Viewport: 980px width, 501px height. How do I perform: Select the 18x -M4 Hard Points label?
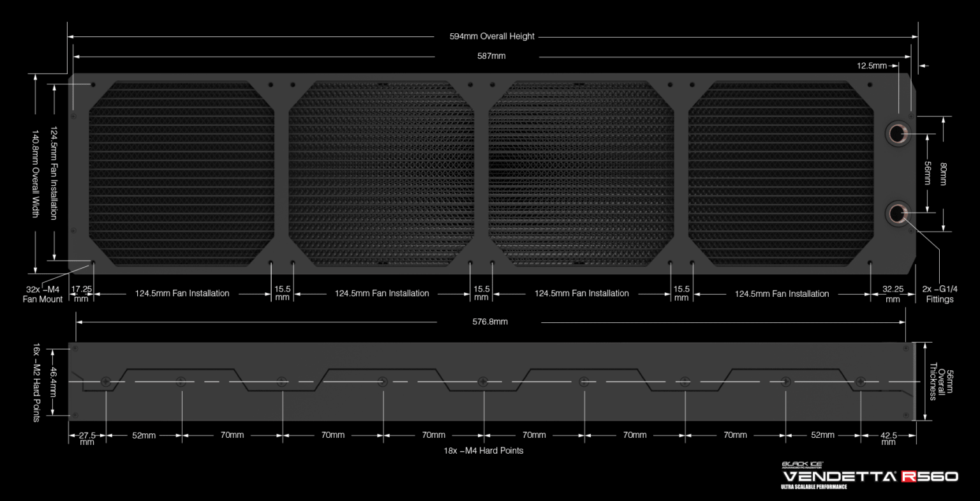(484, 451)
